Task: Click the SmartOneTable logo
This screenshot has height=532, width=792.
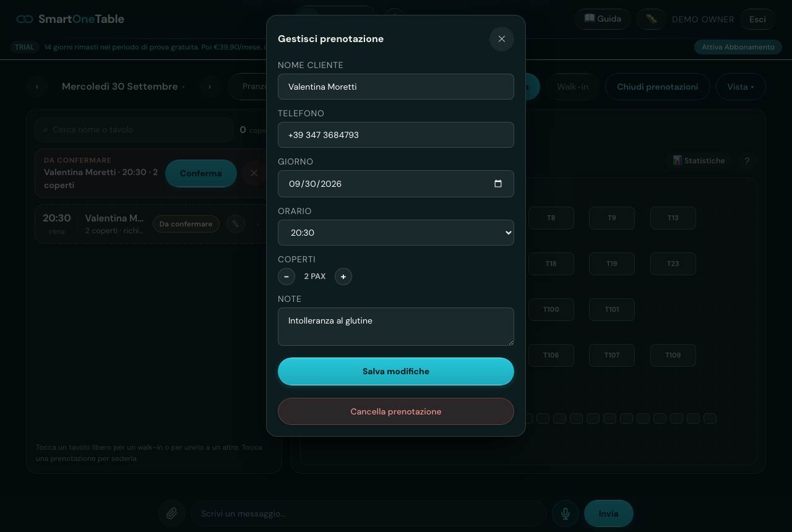Action: pyautogui.click(x=71, y=19)
